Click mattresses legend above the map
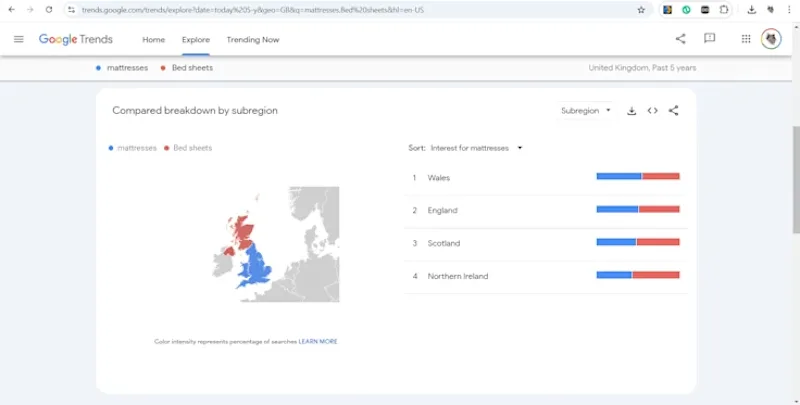Screen dimensions: 800x405 click(133, 148)
